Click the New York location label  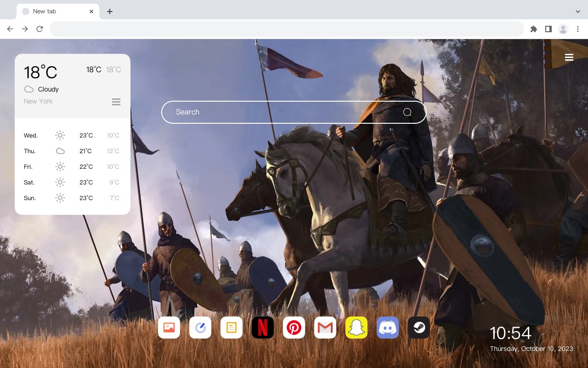[38, 101]
